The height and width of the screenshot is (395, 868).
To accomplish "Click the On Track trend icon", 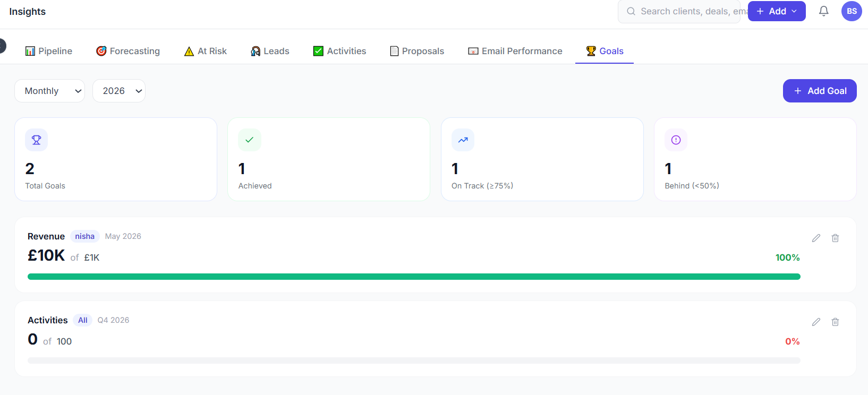I will point(463,140).
